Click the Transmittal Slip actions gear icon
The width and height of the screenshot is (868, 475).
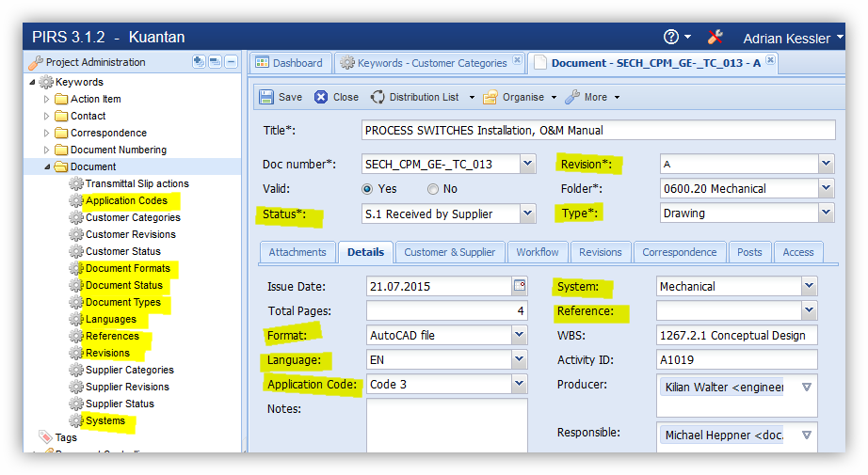[x=76, y=183]
